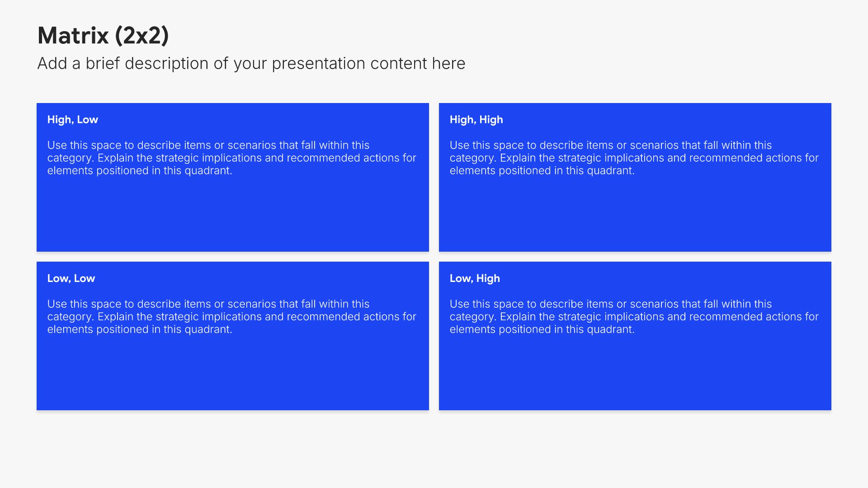Select the description text in Low, High quadrant
This screenshot has height=488, width=868.
pyautogui.click(x=634, y=316)
